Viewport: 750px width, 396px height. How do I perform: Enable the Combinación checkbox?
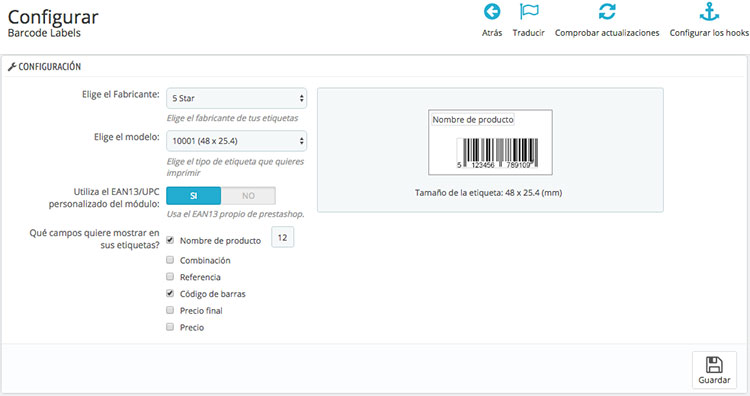[170, 260]
